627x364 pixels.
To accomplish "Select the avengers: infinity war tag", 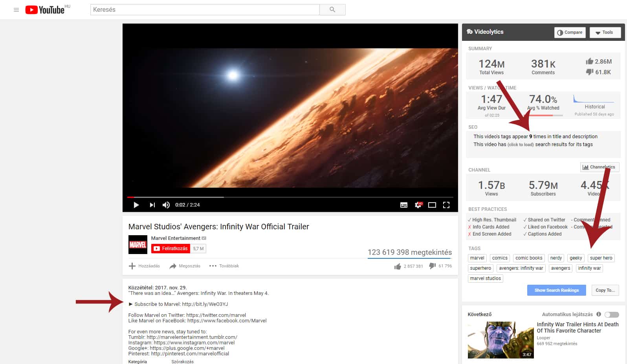I will (521, 268).
